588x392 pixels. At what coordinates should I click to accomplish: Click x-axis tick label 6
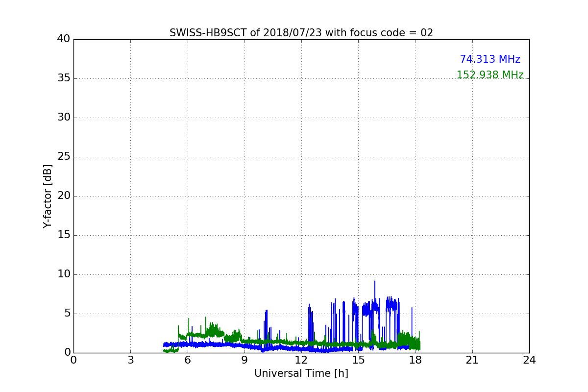188,360
